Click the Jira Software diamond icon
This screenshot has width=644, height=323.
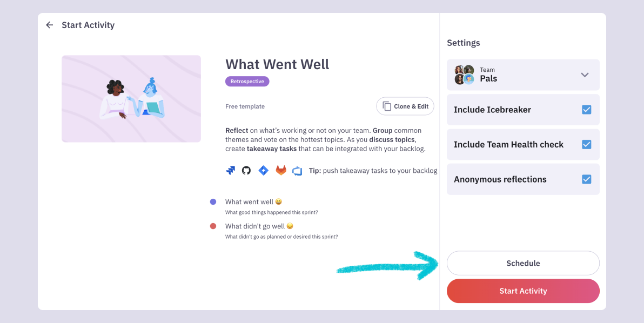click(264, 171)
